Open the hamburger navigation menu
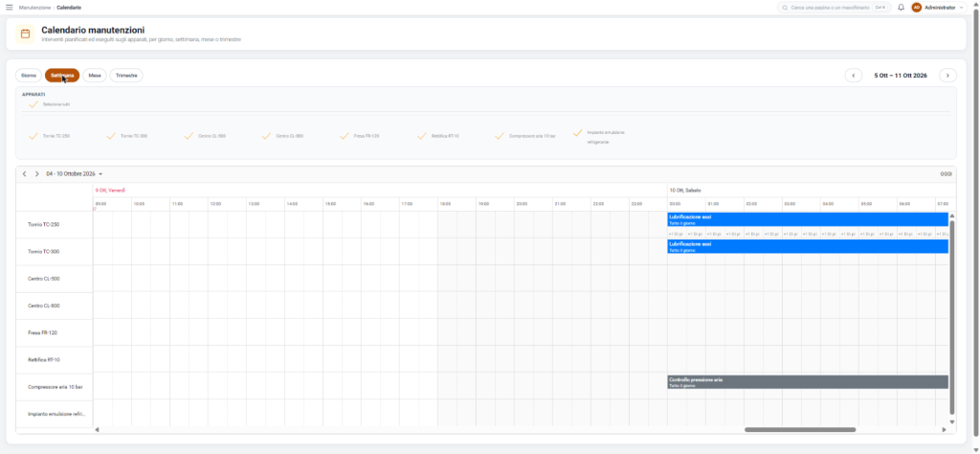Screen dimensions: 980x454 [9, 8]
